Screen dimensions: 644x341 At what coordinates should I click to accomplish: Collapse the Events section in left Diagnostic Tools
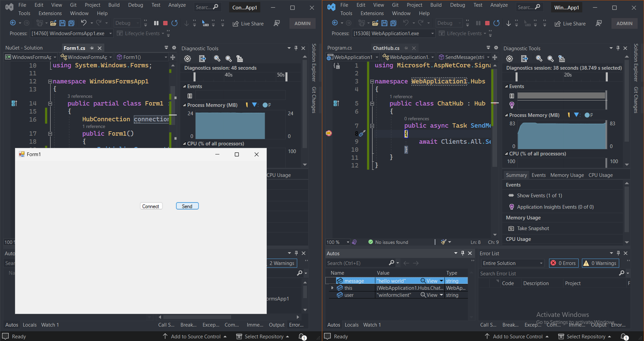coord(184,86)
